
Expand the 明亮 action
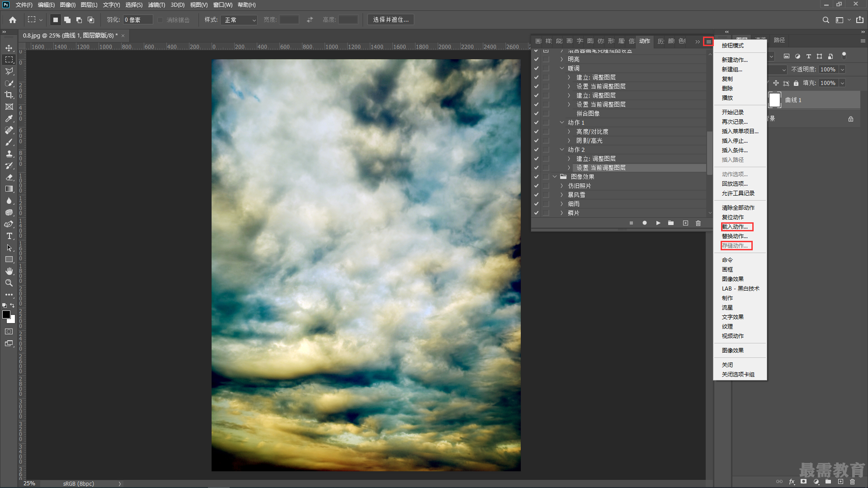(562, 59)
